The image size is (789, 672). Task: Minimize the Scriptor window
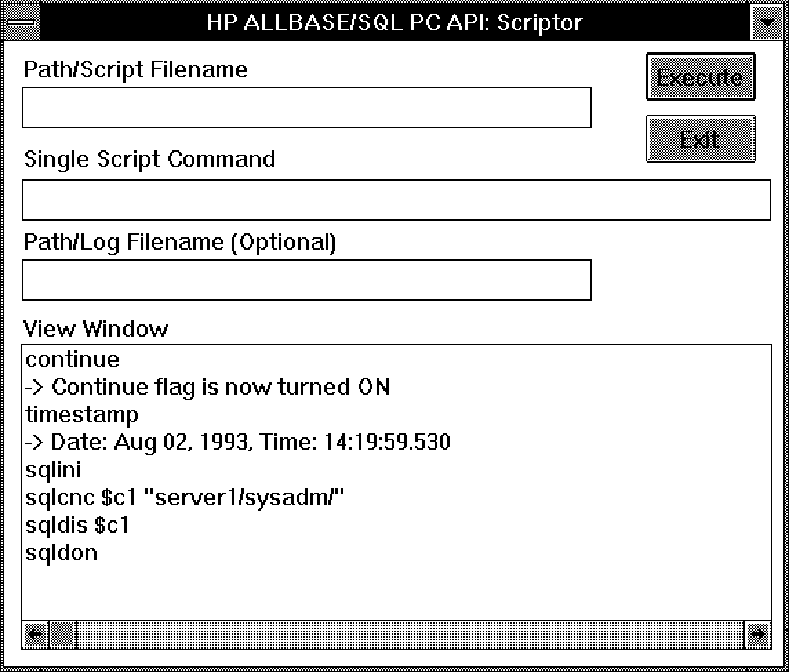(767, 22)
